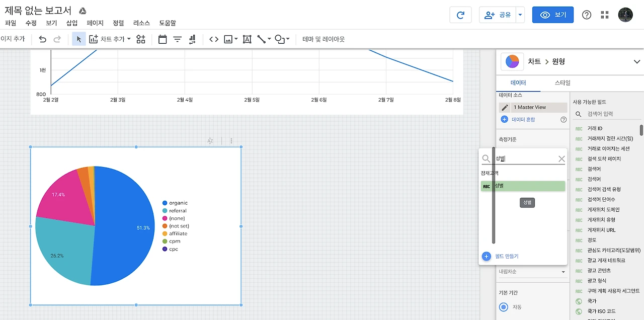
Task: Open the help question mark icon
Action: [x=587, y=15]
